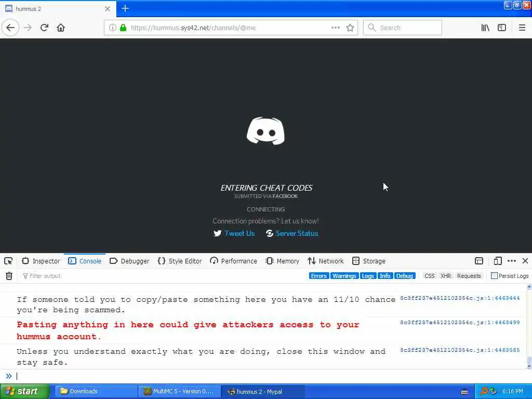Click the Filter output field

pos(163,276)
